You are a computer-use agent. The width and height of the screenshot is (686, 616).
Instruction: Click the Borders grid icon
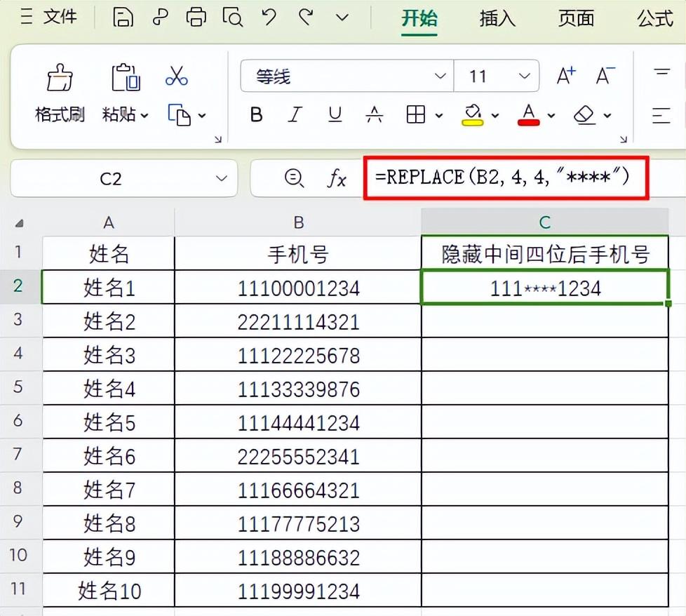pos(416,115)
